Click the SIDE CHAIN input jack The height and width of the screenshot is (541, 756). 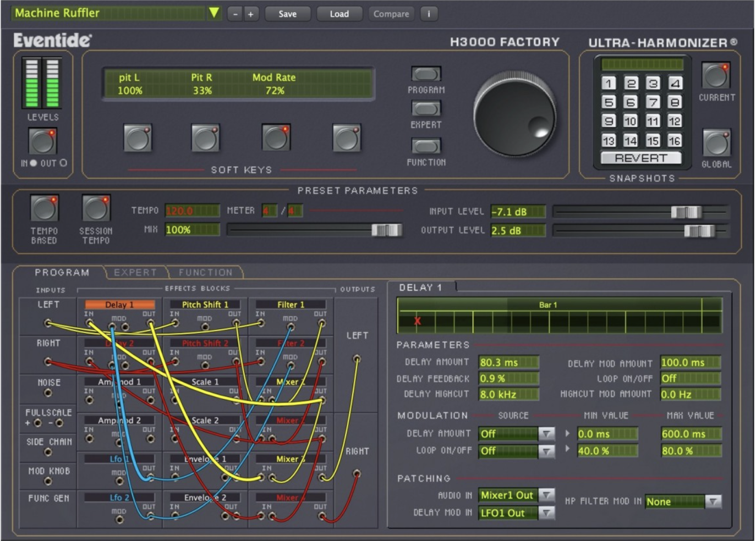click(x=48, y=452)
